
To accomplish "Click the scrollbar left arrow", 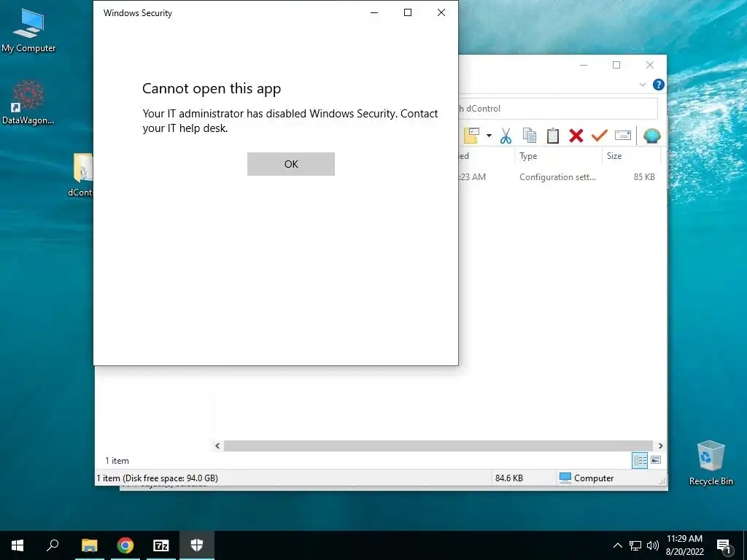I will point(217,446).
